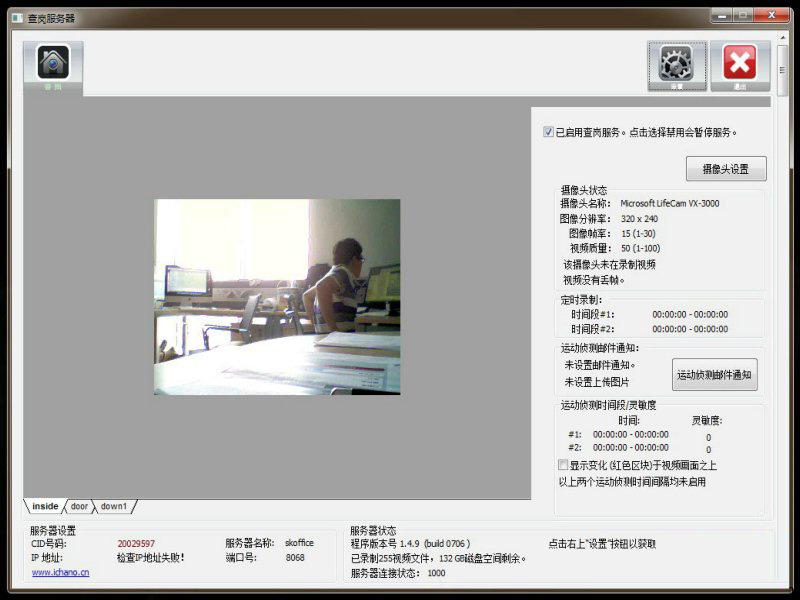Click the red X exit icon
The image size is (800, 600).
point(739,64)
